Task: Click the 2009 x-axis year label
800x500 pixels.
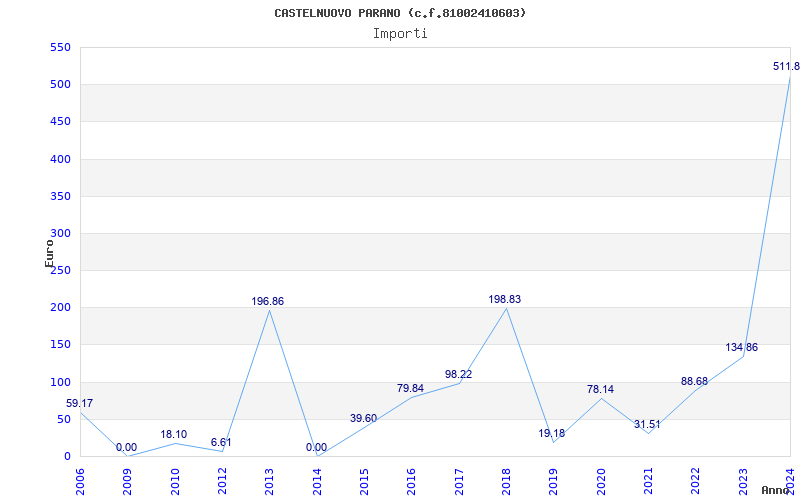Action: coord(127,482)
